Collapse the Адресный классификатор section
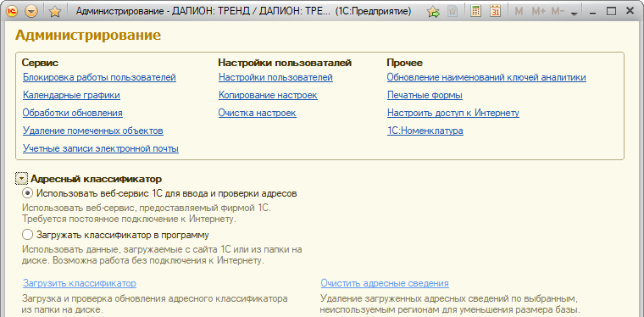Screen dimensions: 644x317 coord(22,179)
